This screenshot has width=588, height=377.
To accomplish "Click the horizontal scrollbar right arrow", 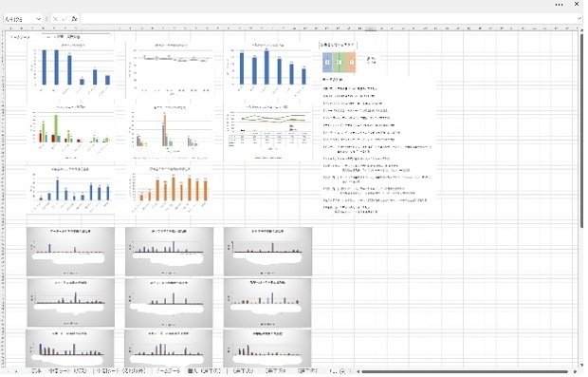I will 575,371.
